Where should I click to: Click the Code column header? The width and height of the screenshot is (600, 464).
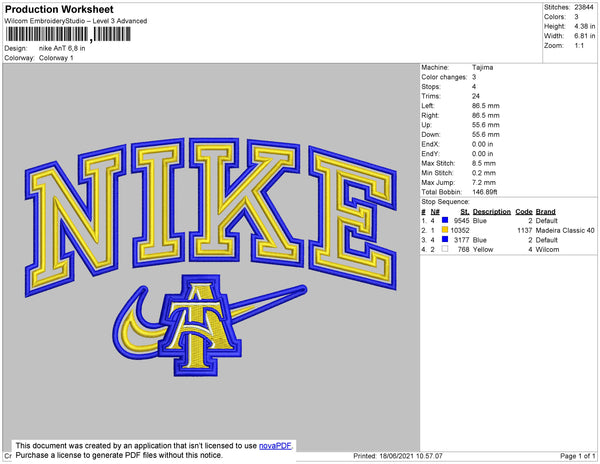[x=524, y=212]
